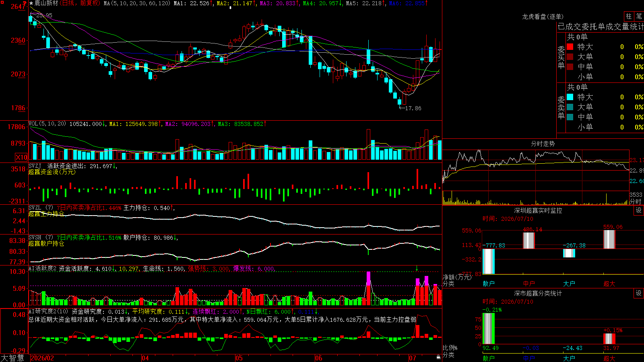This screenshot has height=362, width=644.
Task: Click the 超赢资金流(万元) yellow label
Action: point(52,172)
